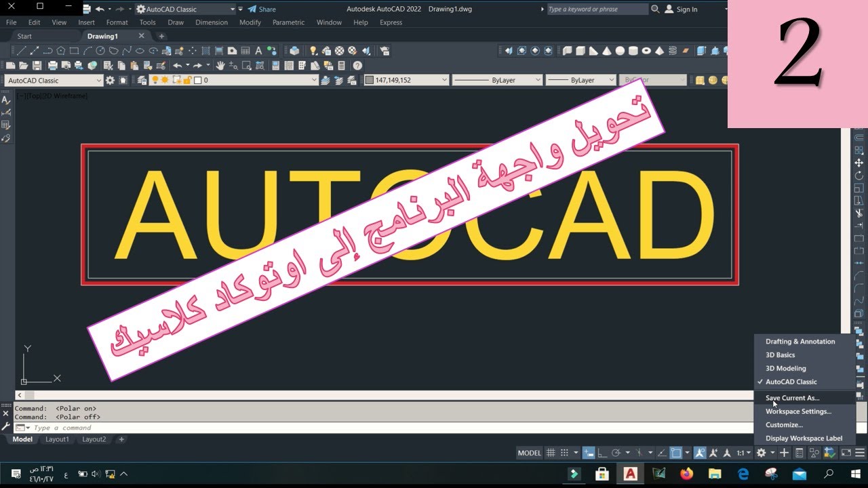The height and width of the screenshot is (488, 868).
Task: Open color 147,149,152 dropdown
Action: point(444,80)
